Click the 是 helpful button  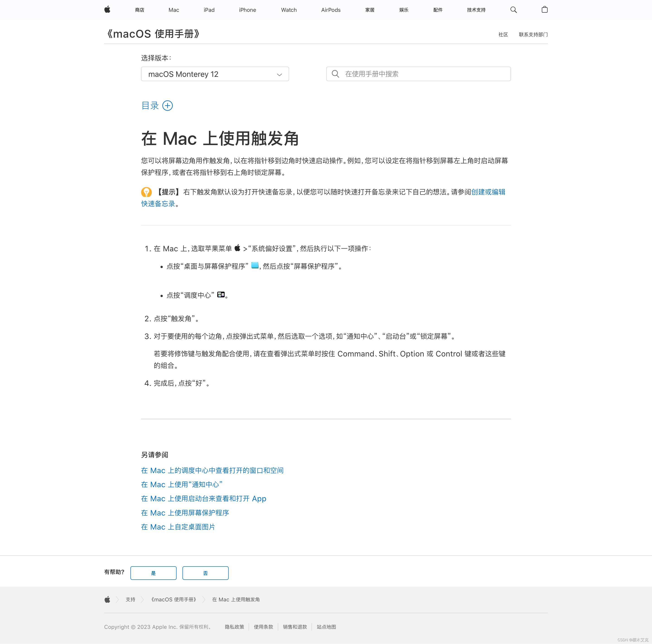pyautogui.click(x=153, y=573)
